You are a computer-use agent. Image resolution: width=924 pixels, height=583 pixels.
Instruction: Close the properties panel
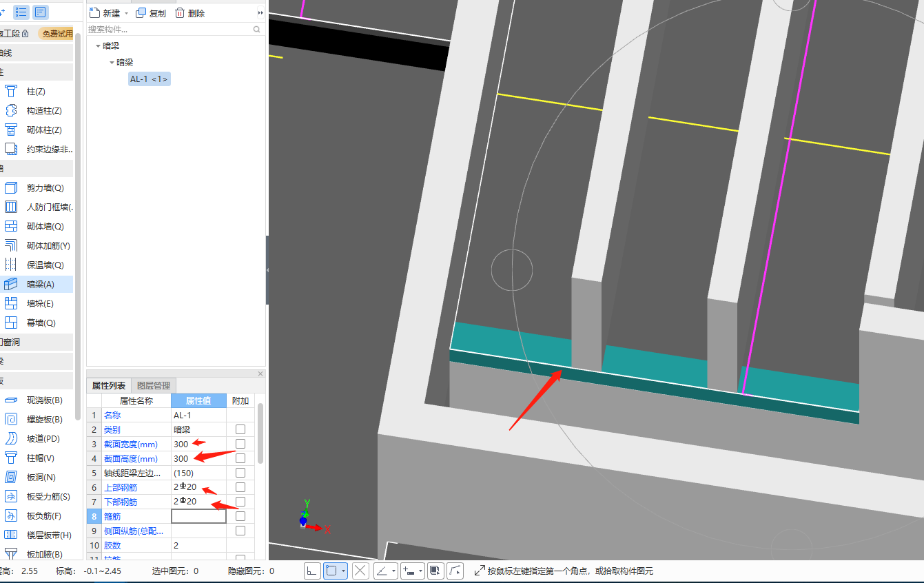260,374
